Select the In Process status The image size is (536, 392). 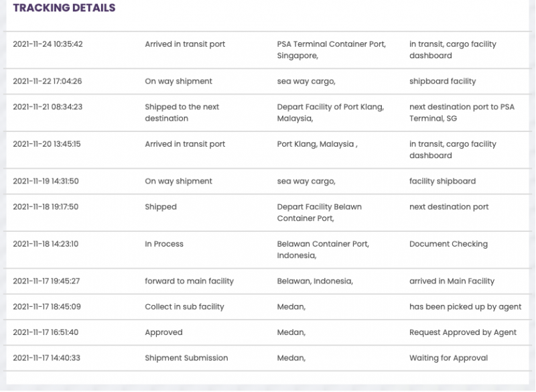[x=164, y=244]
